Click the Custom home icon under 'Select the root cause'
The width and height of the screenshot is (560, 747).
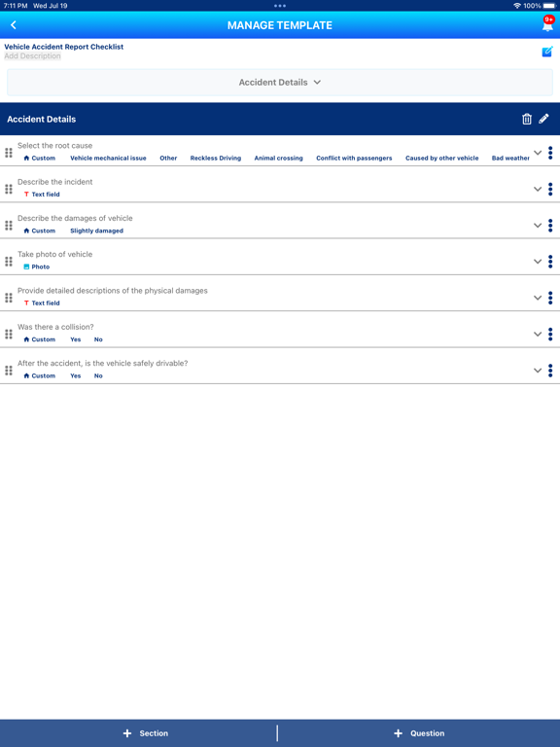pos(26,159)
